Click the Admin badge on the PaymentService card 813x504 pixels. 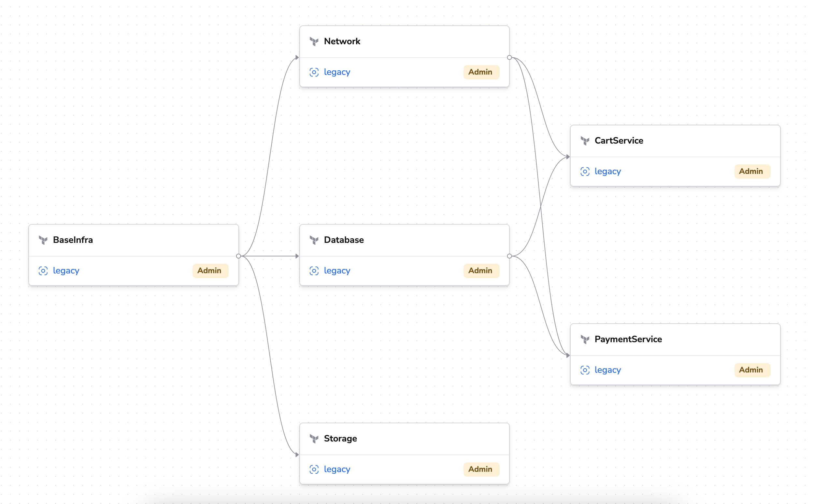tap(752, 370)
